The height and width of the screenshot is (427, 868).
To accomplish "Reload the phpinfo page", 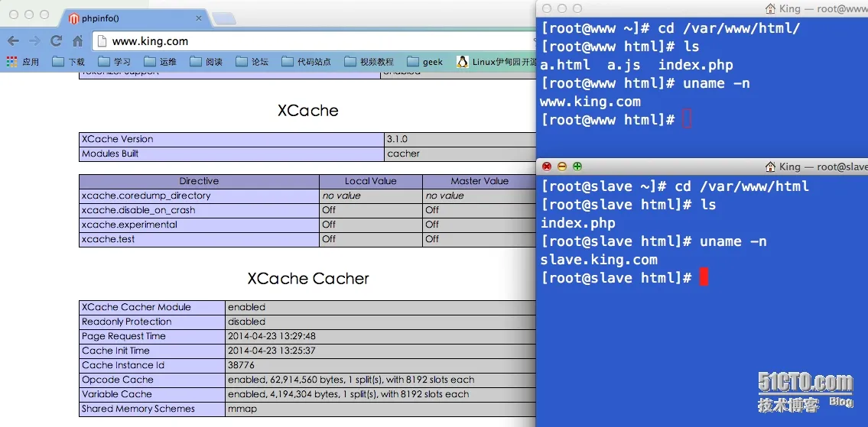I will point(55,41).
